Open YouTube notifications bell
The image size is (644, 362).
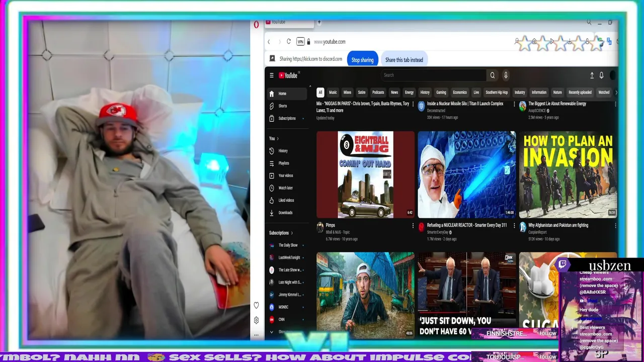point(601,75)
